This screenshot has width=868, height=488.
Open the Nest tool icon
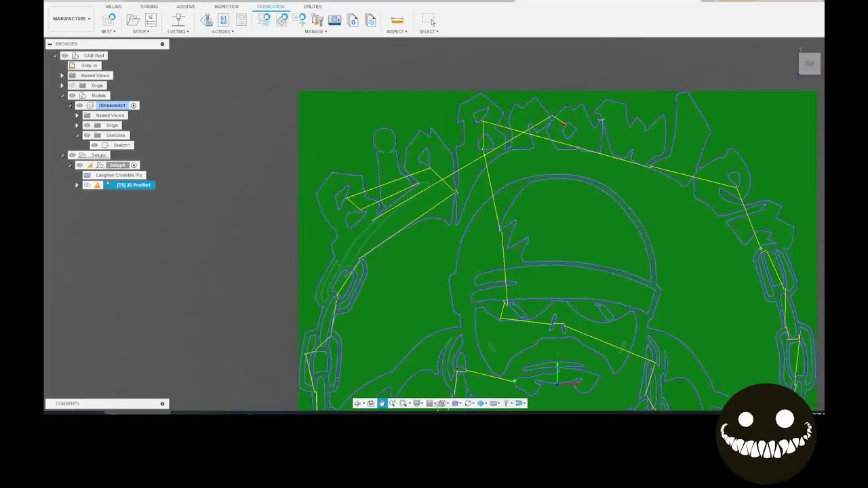pos(108,20)
